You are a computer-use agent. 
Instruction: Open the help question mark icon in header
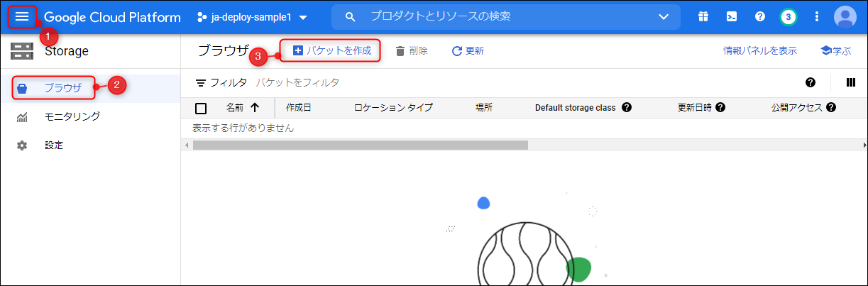click(x=759, y=16)
